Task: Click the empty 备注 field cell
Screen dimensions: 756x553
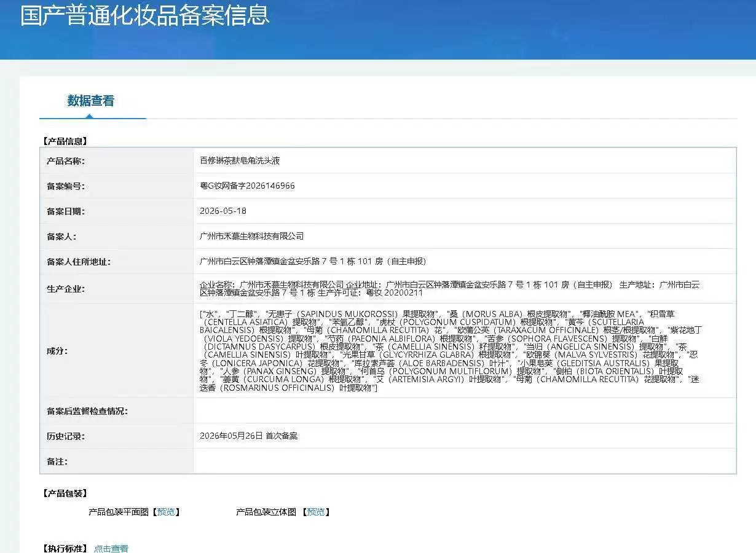Action: 465,461
